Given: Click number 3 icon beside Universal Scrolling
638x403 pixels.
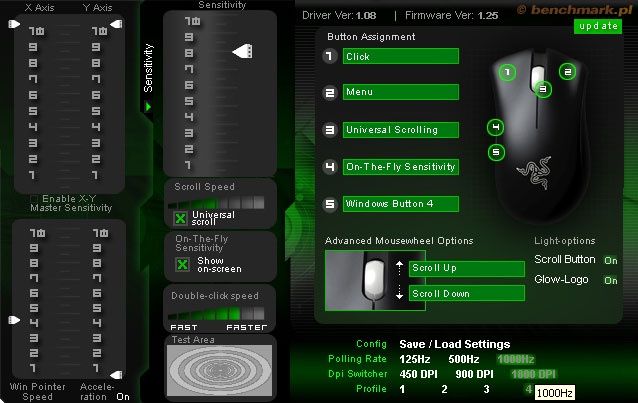Looking at the screenshot, I should click(330, 130).
